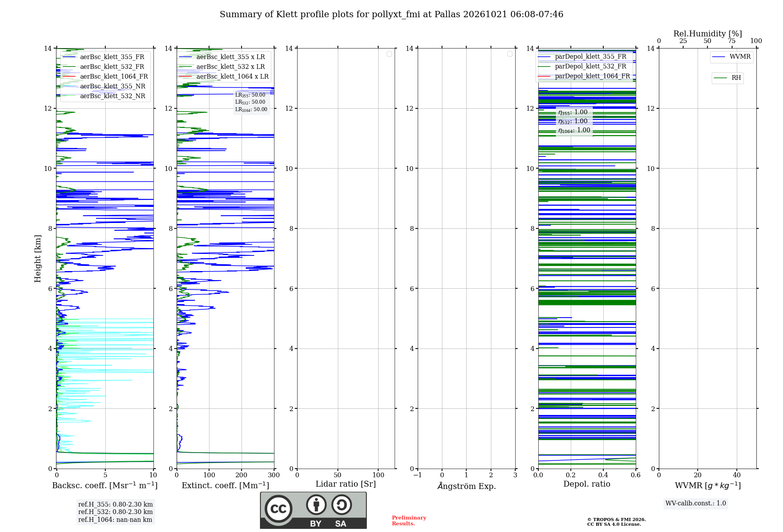Select legend entry aerBsc_klett_532_FR

click(x=104, y=67)
